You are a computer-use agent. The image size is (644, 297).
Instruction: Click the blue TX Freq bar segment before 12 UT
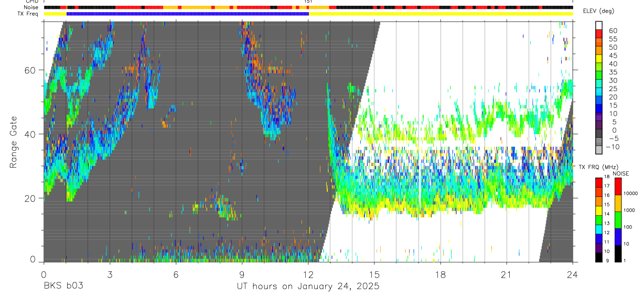(187, 14)
